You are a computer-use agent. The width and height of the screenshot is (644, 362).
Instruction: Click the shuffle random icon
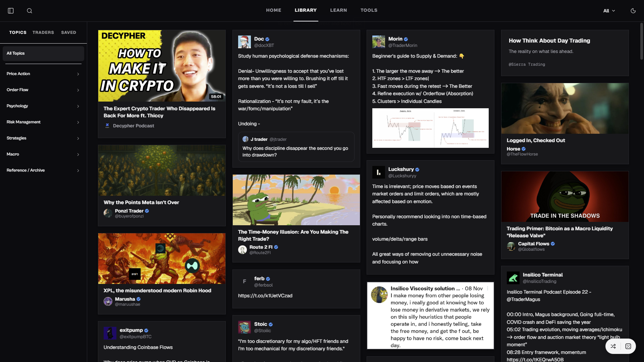coord(613,346)
